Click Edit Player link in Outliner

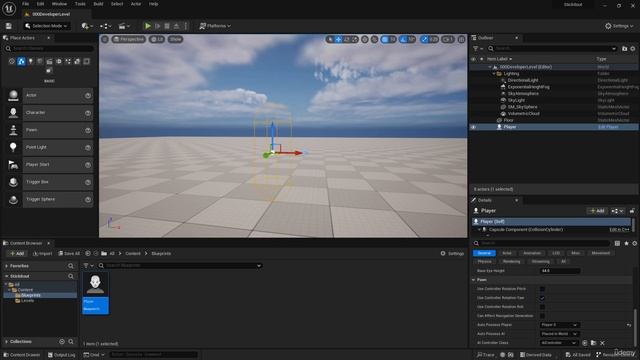[608, 127]
